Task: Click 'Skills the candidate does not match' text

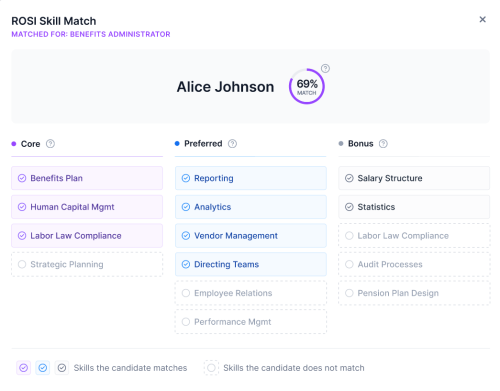Action: click(x=294, y=368)
